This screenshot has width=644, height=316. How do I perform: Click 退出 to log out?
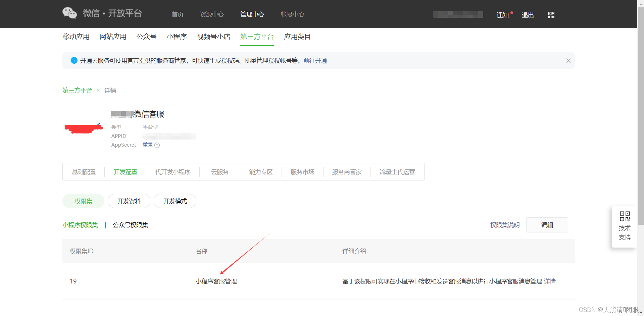coord(528,15)
